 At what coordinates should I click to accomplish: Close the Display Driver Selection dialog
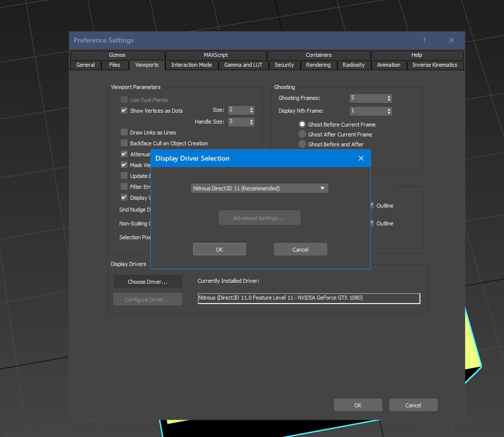click(361, 158)
